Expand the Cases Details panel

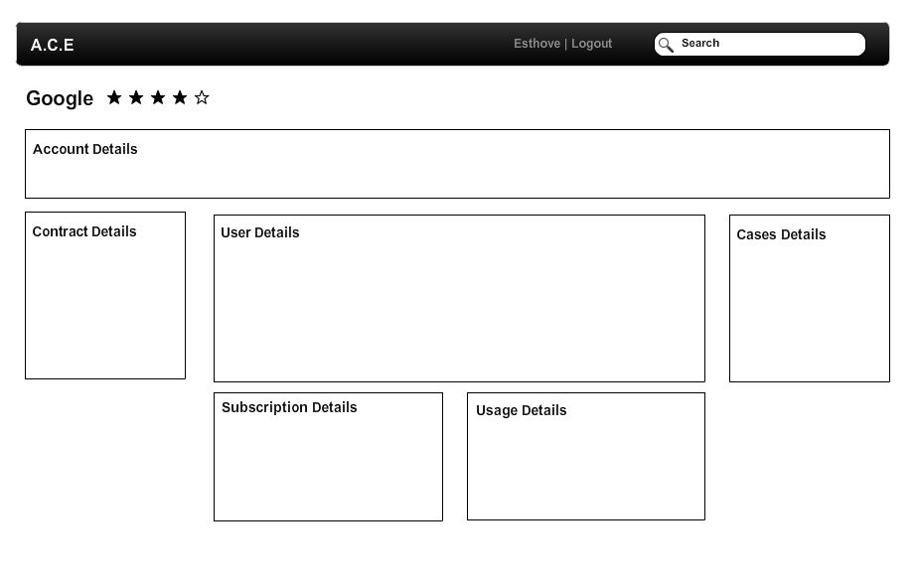pos(781,234)
